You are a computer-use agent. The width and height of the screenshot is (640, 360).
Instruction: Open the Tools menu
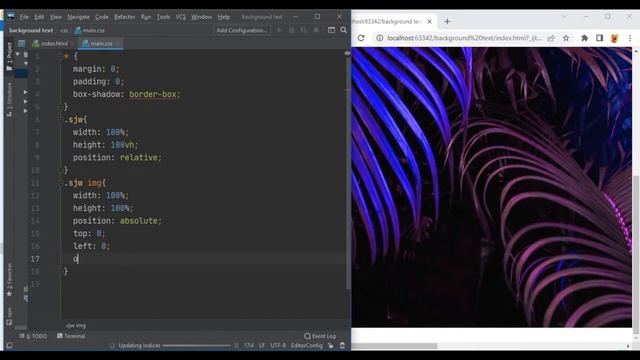(163, 17)
